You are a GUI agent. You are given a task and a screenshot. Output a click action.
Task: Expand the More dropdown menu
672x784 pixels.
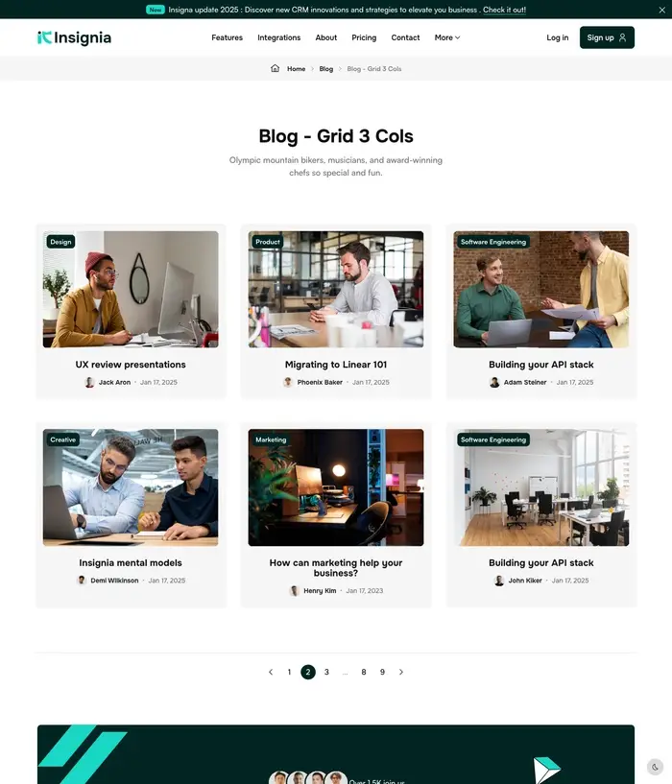pyautogui.click(x=446, y=37)
